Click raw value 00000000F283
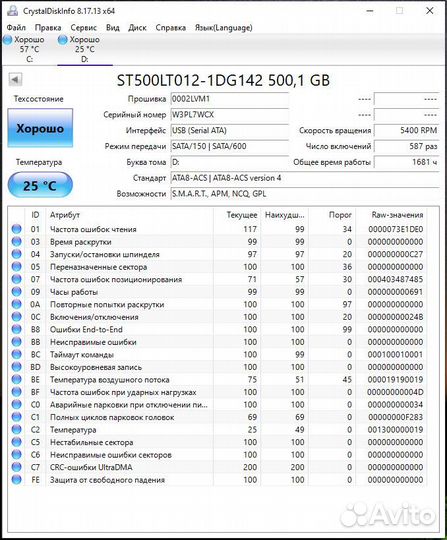The image size is (447, 540). (395, 417)
